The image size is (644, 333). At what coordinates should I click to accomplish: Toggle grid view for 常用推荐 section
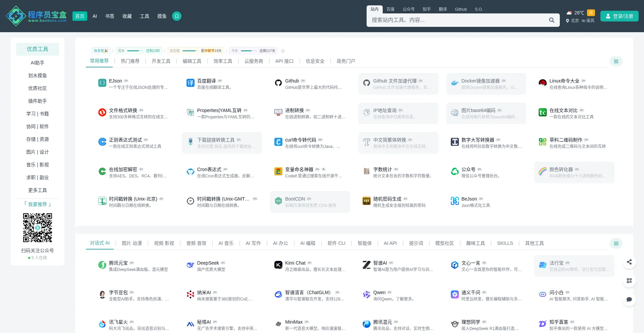616,61
